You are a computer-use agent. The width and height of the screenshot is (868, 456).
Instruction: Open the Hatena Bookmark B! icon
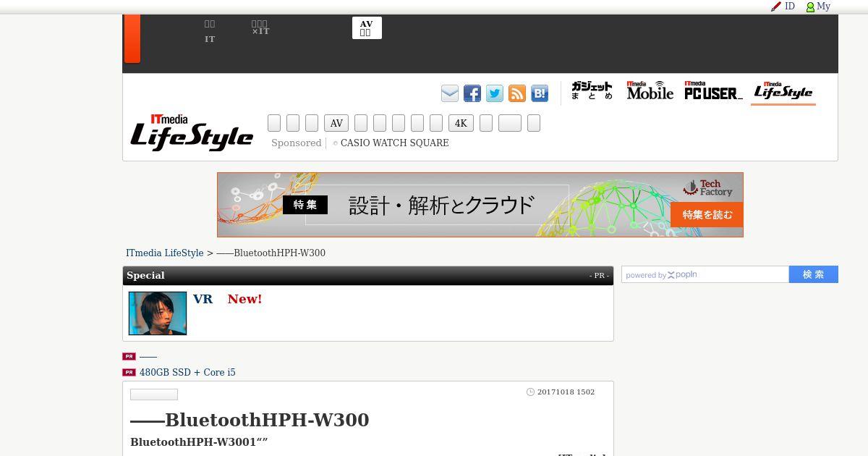(540, 93)
